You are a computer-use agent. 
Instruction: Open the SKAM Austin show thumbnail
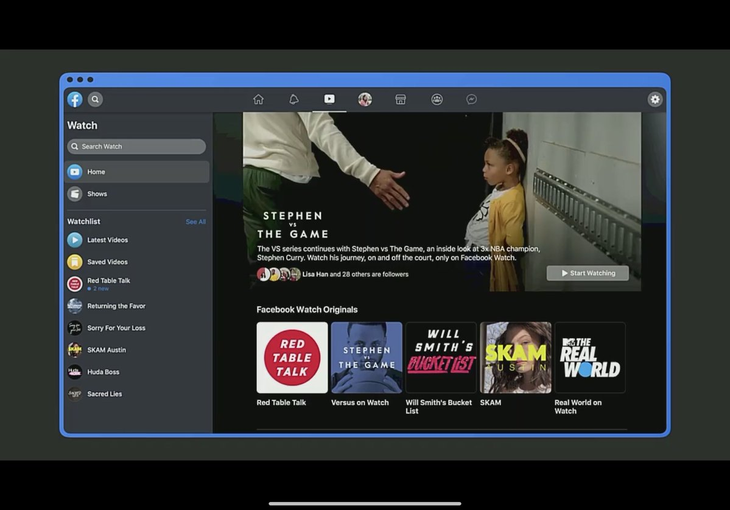point(515,357)
